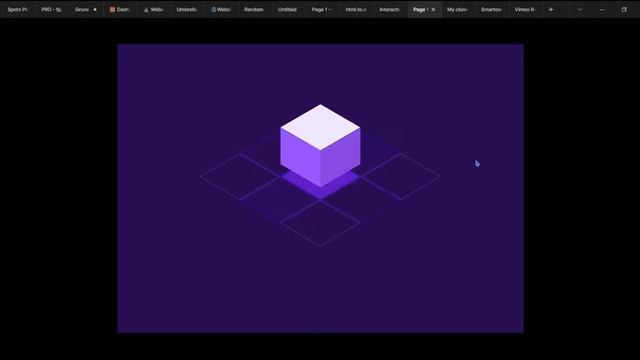The width and height of the screenshot is (640, 360).
Task: Switch to the Dash tab
Action: pyautogui.click(x=119, y=9)
